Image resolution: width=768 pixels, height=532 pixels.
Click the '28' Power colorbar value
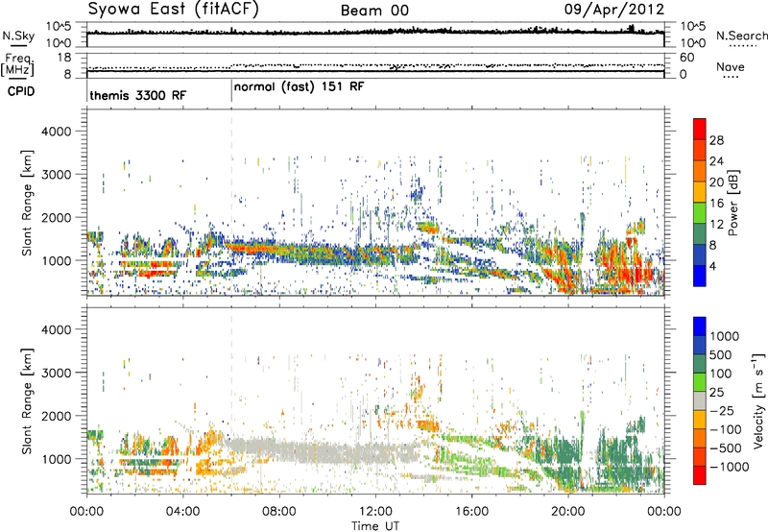click(x=716, y=140)
